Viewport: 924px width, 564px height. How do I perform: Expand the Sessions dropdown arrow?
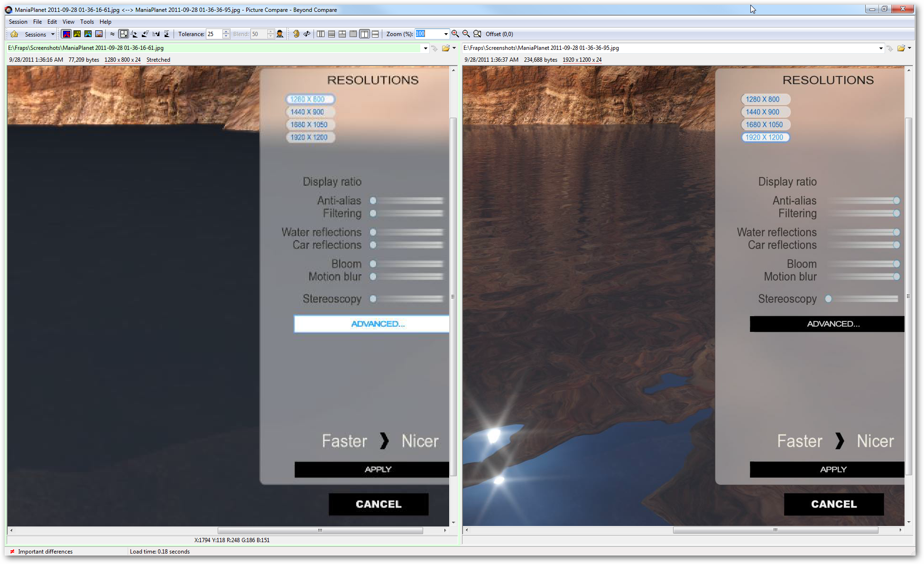tap(53, 34)
